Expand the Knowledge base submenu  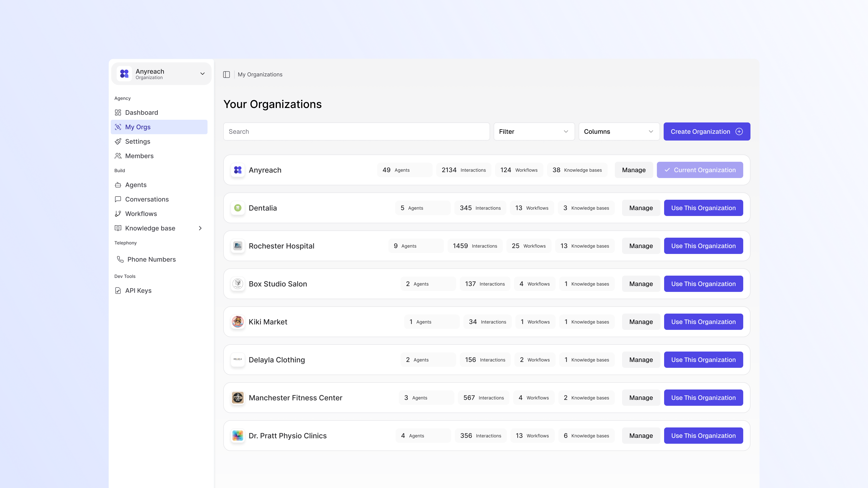tap(200, 228)
